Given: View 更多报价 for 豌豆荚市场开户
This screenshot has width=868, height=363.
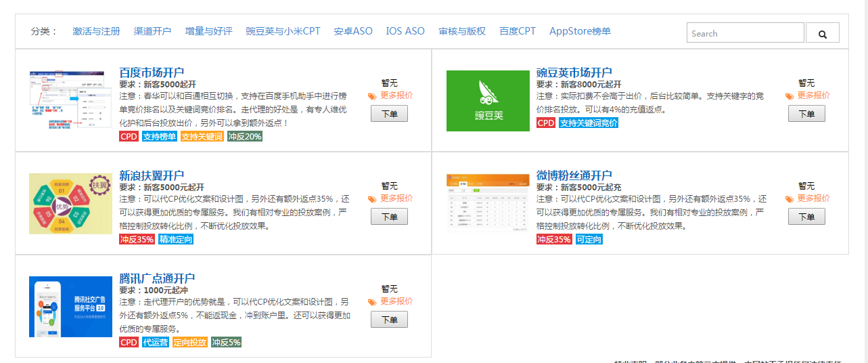Looking at the screenshot, I should pyautogui.click(x=814, y=95).
